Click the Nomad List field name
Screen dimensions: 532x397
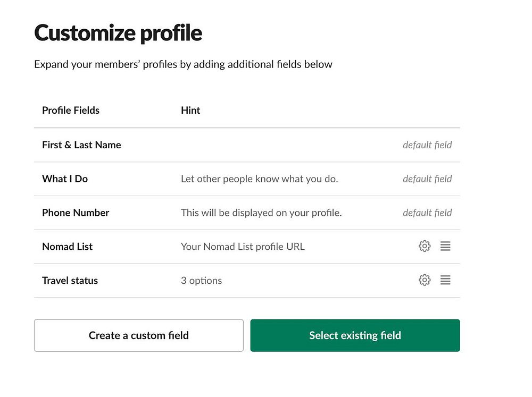click(67, 247)
